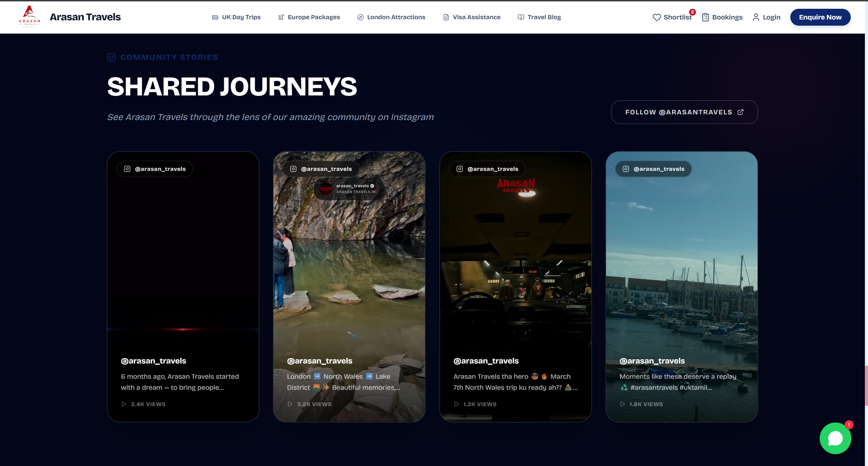Click the document icon beside Visa Assistance

446,17
